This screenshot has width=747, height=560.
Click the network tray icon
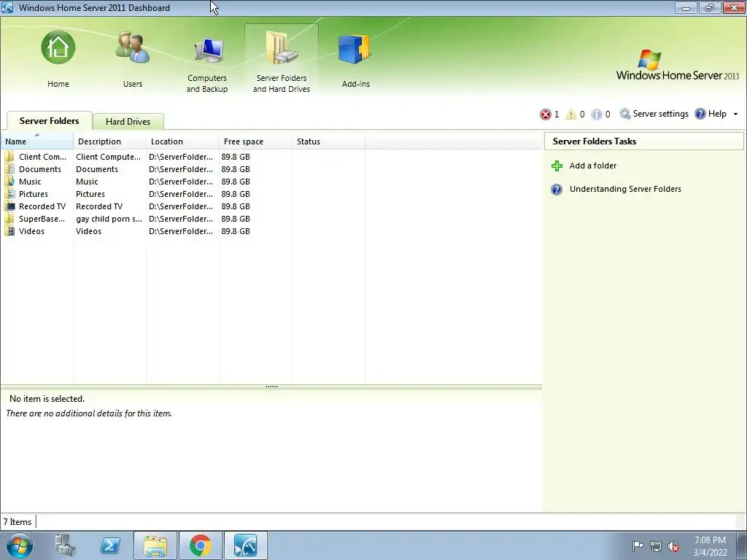(656, 546)
